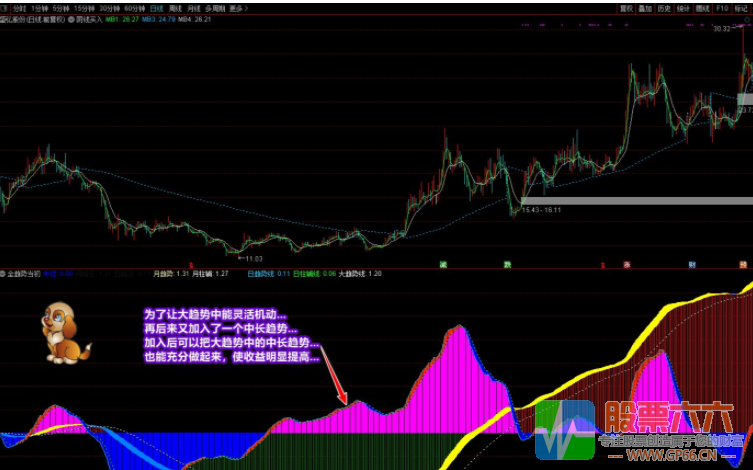
Task: Select the 1分钟 timeframe
Action: [x=40, y=7]
